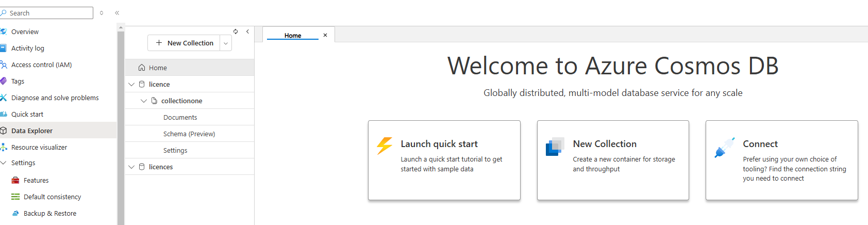
Task: Click the up/down arrows beside Search
Action: [102, 13]
